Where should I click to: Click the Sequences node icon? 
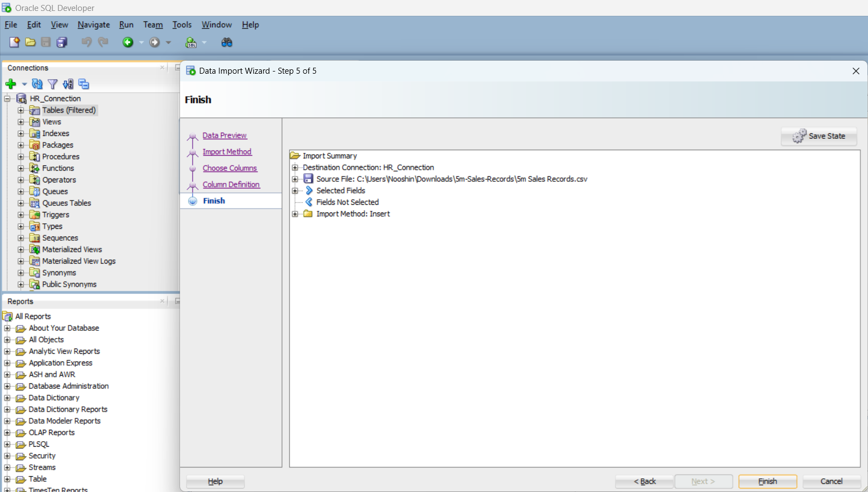click(x=35, y=238)
